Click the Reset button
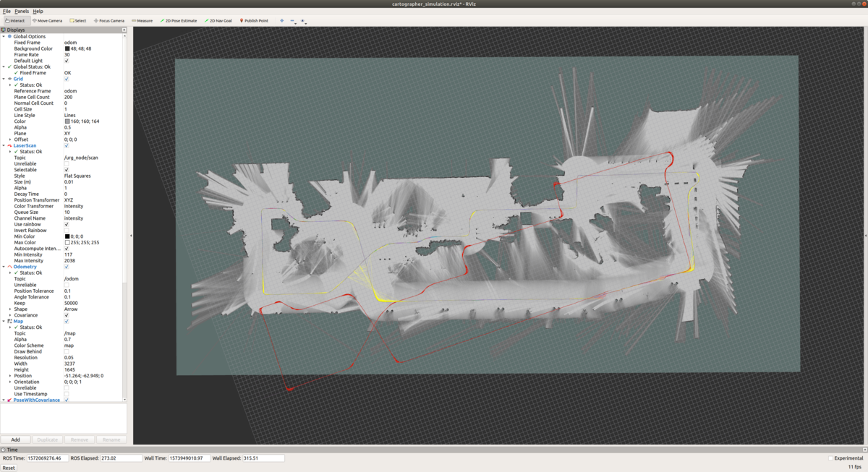The height and width of the screenshot is (472, 868). point(9,468)
